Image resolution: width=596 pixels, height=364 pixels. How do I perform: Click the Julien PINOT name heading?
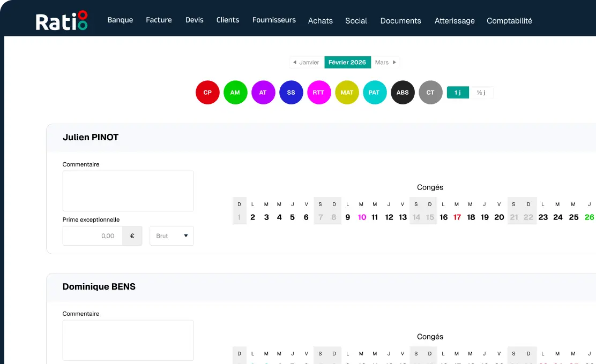click(91, 137)
